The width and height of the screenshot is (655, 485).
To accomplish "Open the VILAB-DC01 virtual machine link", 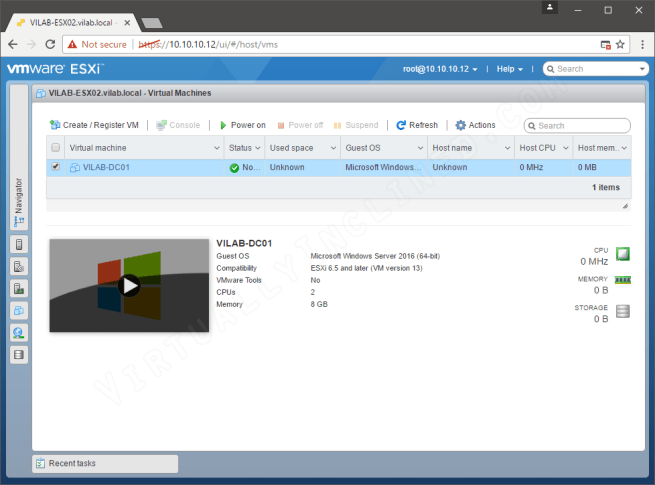I will pyautogui.click(x=106, y=167).
